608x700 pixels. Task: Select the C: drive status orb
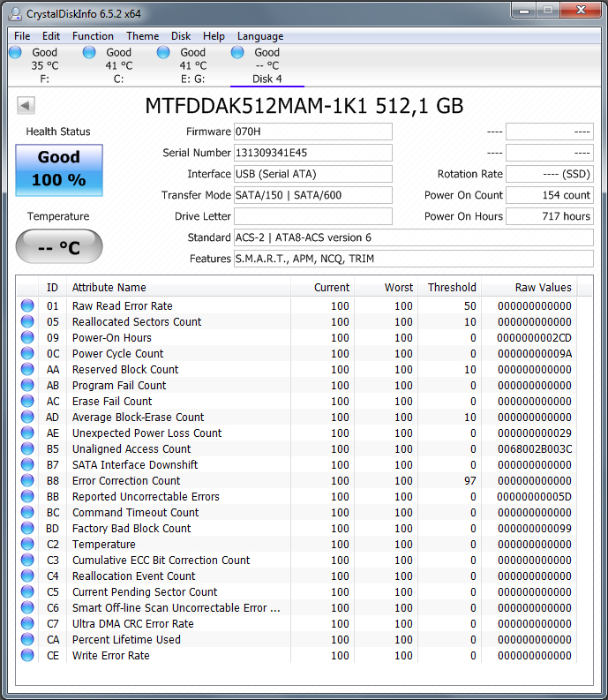[x=89, y=52]
